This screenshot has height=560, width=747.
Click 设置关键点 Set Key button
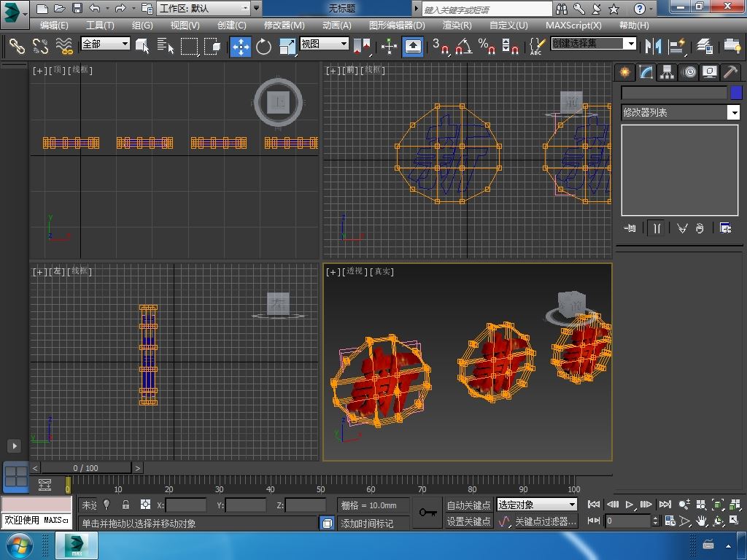(468, 521)
